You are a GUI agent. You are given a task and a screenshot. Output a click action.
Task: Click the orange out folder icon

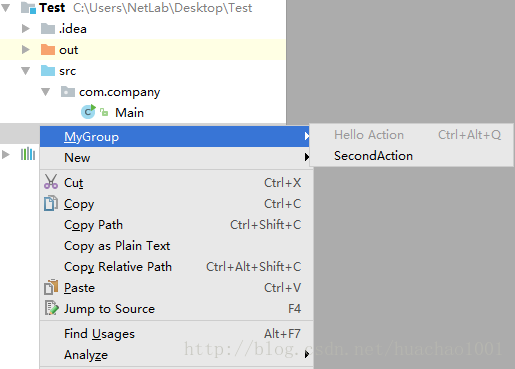coord(48,50)
